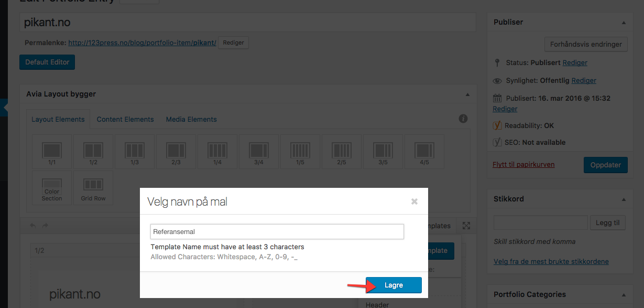
Task: Close the Velg navn på mal dialog
Action: [x=414, y=201]
